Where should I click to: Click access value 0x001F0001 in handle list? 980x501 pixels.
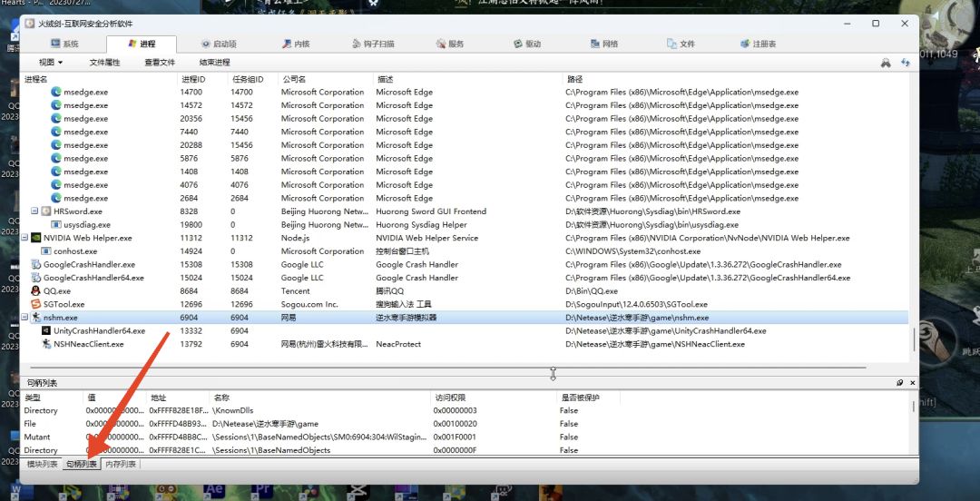tap(455, 437)
